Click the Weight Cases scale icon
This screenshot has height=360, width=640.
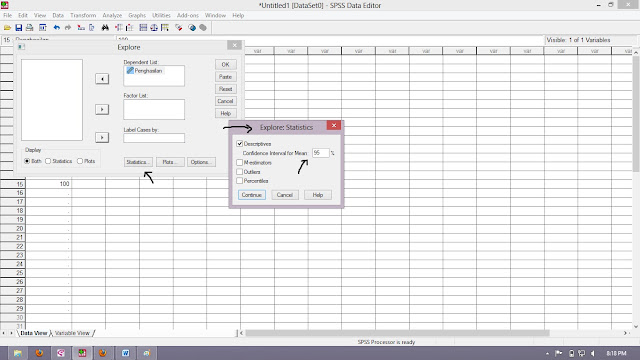(154, 28)
